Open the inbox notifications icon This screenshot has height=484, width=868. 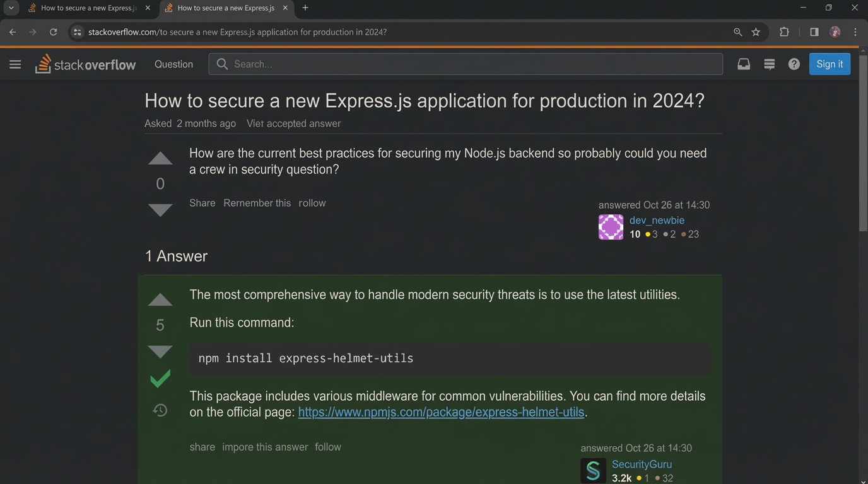coord(743,64)
